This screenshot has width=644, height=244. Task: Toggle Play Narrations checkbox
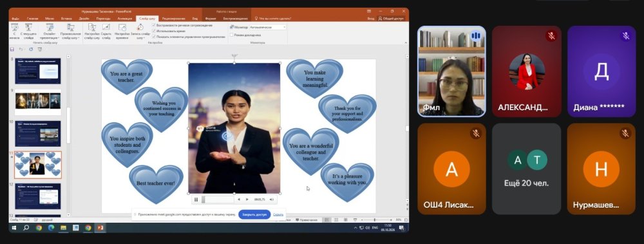click(154, 26)
